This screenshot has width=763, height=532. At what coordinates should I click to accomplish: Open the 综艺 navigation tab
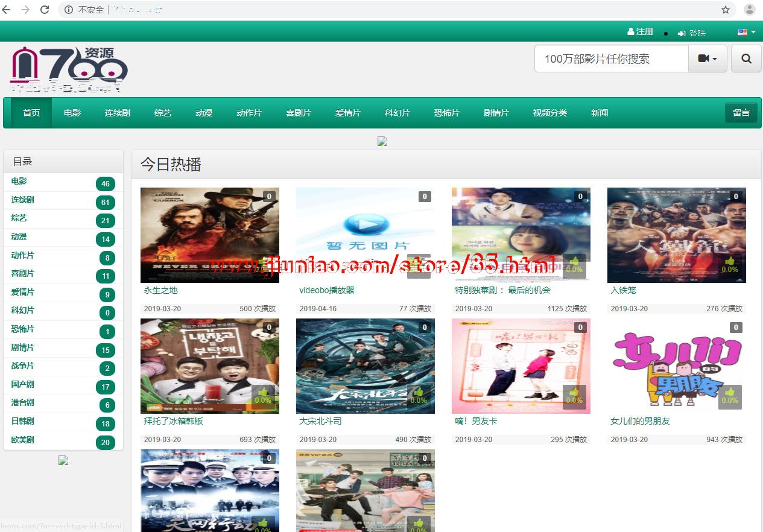[163, 113]
